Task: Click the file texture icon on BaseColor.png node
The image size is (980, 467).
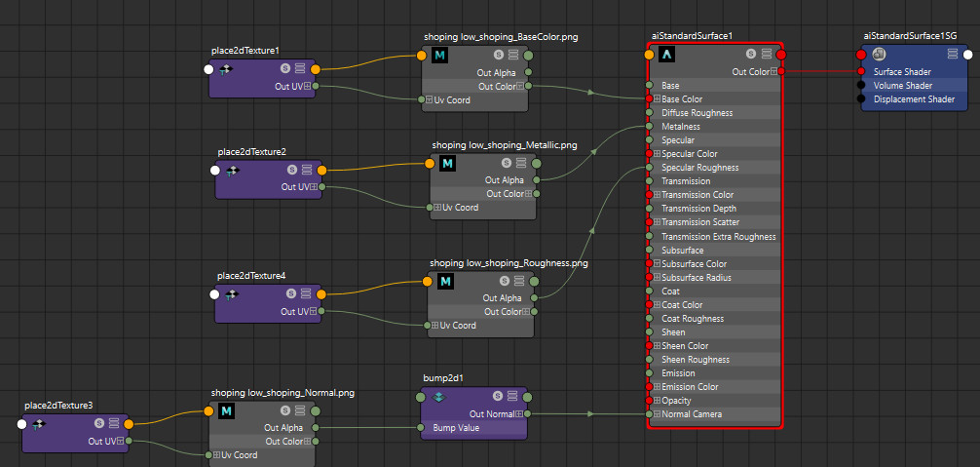Action: pos(439,56)
